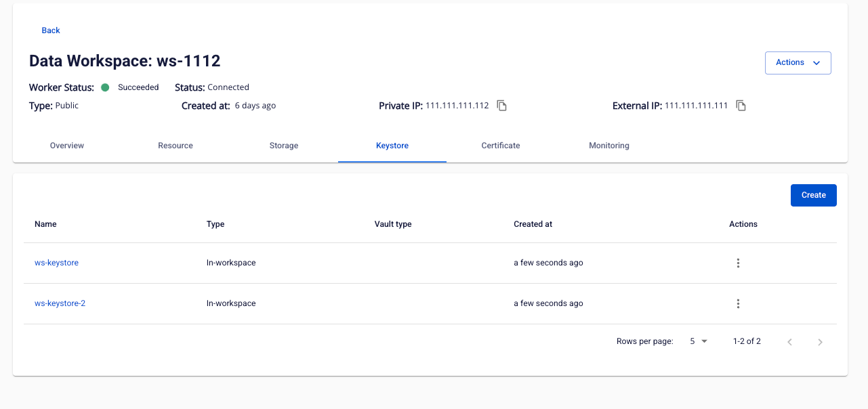Open actions menu for ws-keystore row
868x409 pixels.
click(738, 263)
